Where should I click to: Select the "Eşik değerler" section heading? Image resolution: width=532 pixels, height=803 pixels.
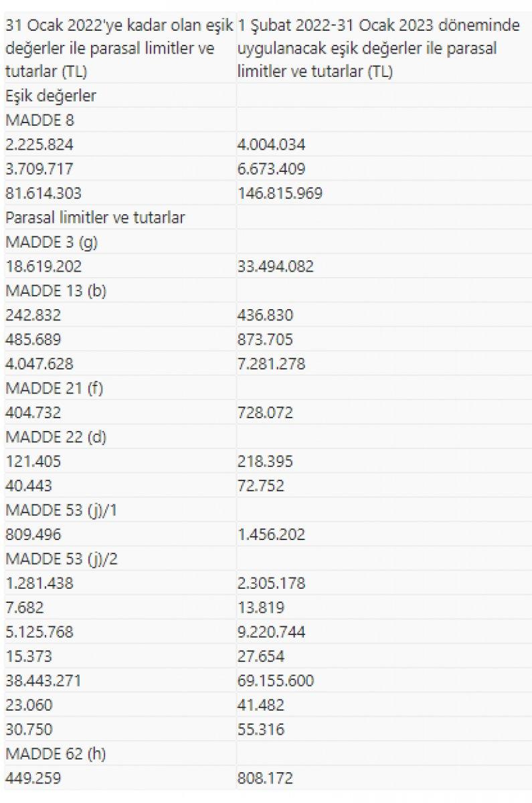pyautogui.click(x=51, y=96)
